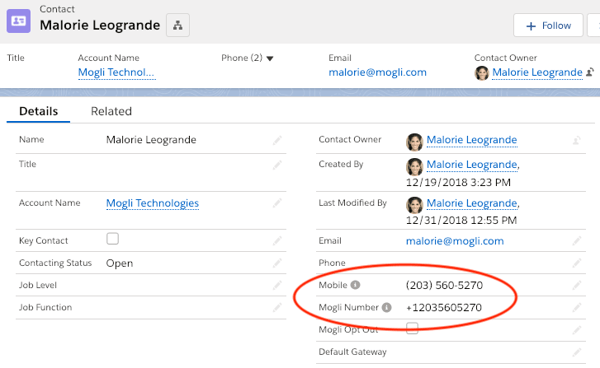Click Contact Owner avatar in details
The height and width of the screenshot is (368, 600).
point(414,142)
